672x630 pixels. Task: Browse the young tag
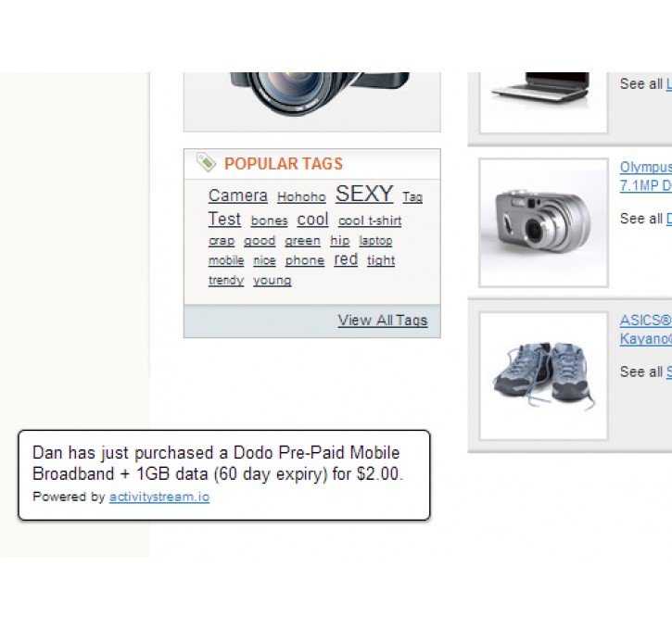pos(272,281)
